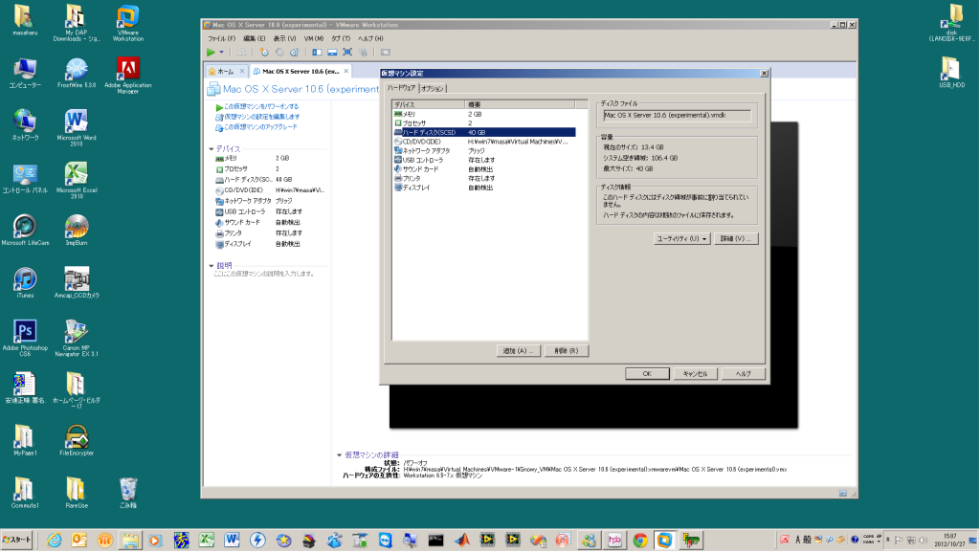Open ImgBurn from the desktop
Image resolution: width=980 pixels, height=553 pixels.
(77, 228)
